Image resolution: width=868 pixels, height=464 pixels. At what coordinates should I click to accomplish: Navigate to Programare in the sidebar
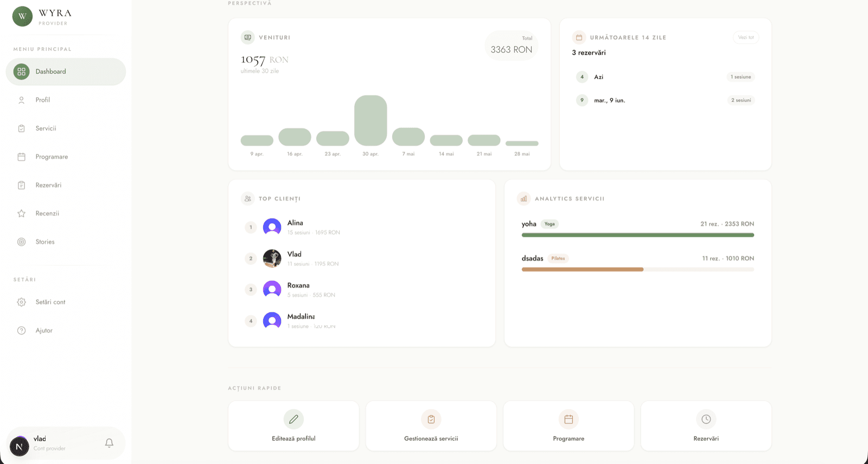66,157
